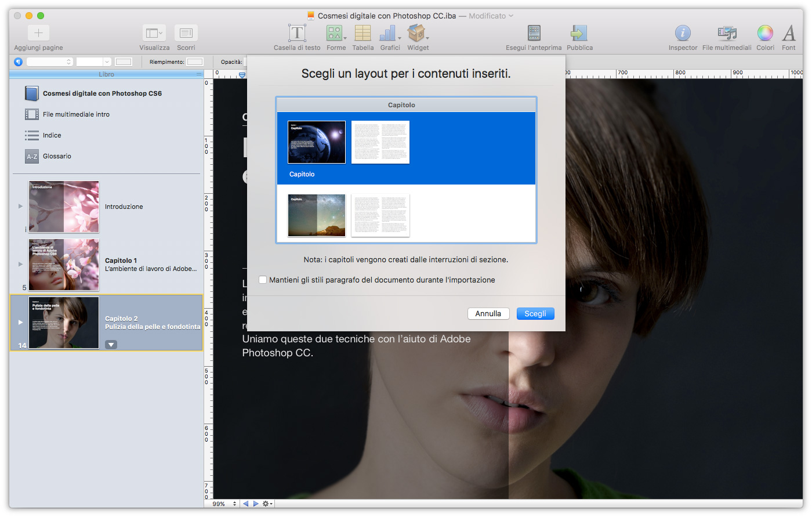Select File multimediale intro in sidebar
The width and height of the screenshot is (812, 517).
click(x=76, y=114)
